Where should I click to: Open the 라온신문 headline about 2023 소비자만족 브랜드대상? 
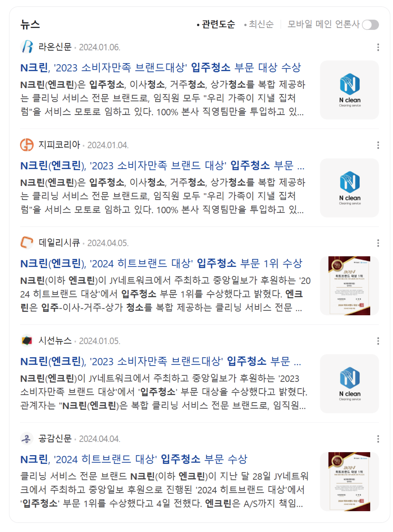[161, 68]
